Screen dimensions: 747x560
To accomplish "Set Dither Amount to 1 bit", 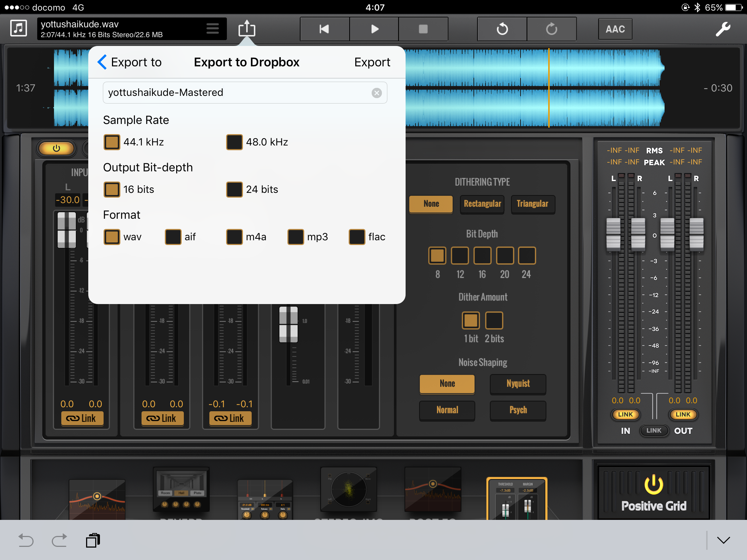I will (x=471, y=320).
